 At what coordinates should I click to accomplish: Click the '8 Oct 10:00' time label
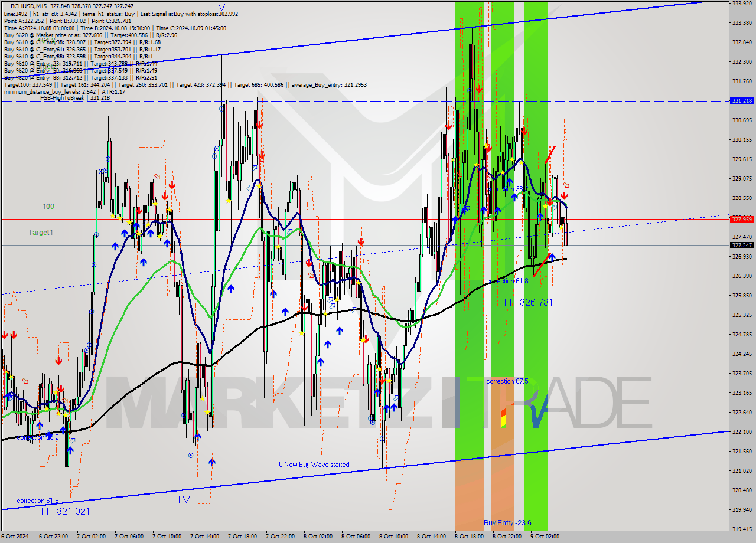click(394, 537)
